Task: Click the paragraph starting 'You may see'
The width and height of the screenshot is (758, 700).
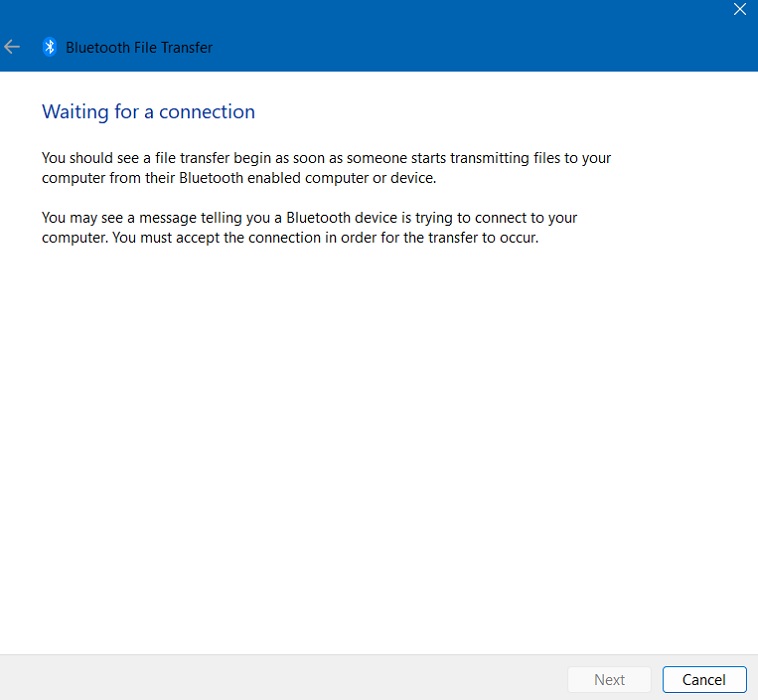Action: [x=309, y=228]
